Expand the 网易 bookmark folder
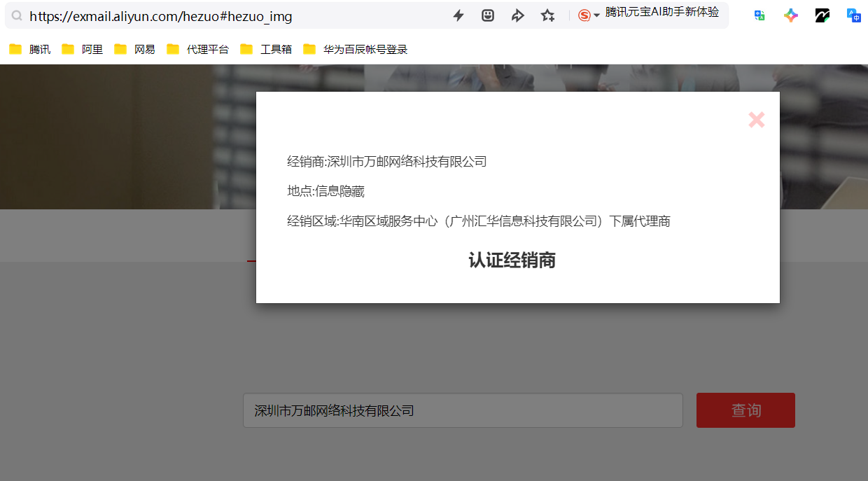Screen dimensions: 868x481 [x=135, y=49]
